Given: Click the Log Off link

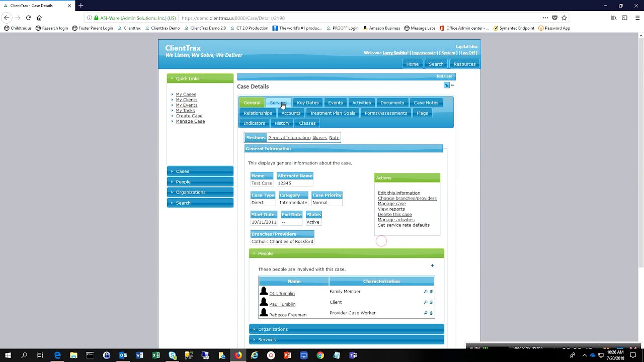Looking at the screenshot, I should [468, 53].
